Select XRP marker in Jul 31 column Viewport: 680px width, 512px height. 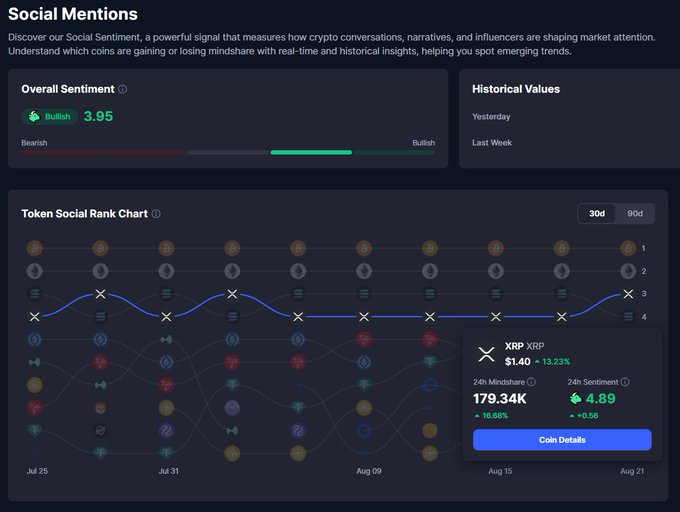(167, 317)
